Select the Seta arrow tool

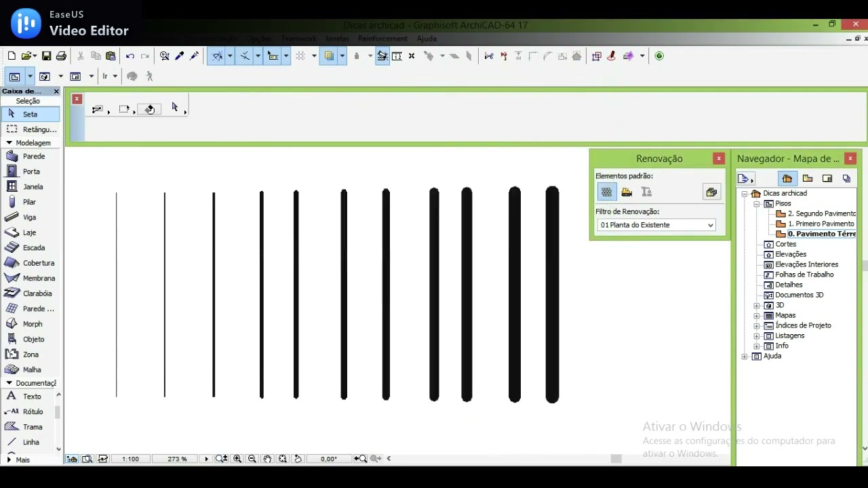coord(30,114)
